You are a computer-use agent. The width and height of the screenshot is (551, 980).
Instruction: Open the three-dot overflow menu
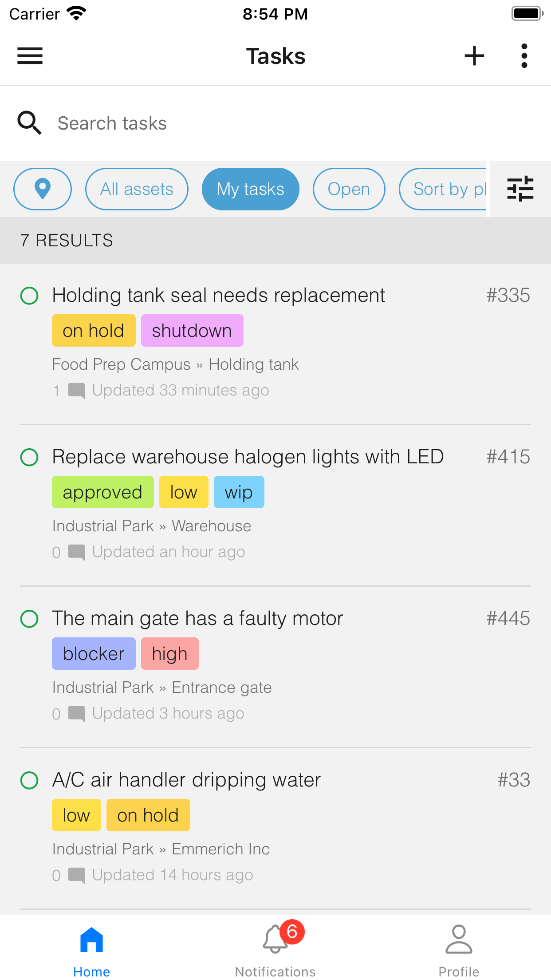pyautogui.click(x=524, y=56)
